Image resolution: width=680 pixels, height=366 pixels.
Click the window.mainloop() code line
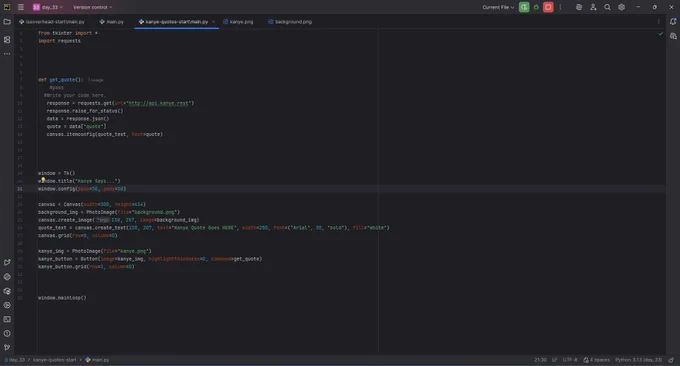pos(62,298)
